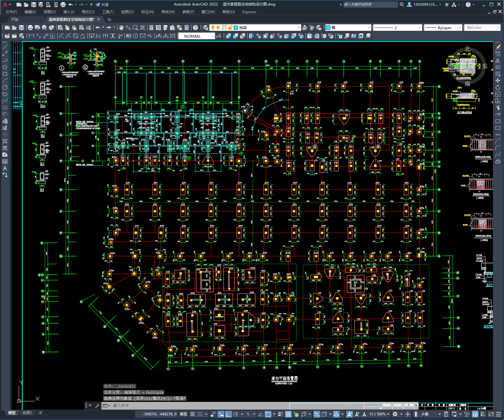Open the 绘图(D) menu
504x420 pixels.
point(127,12)
